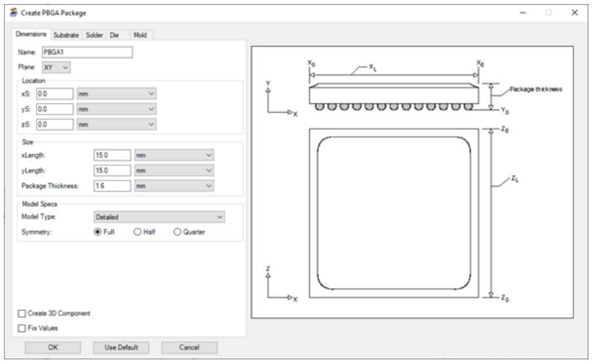Select Quarter symmetry radio button

click(177, 232)
